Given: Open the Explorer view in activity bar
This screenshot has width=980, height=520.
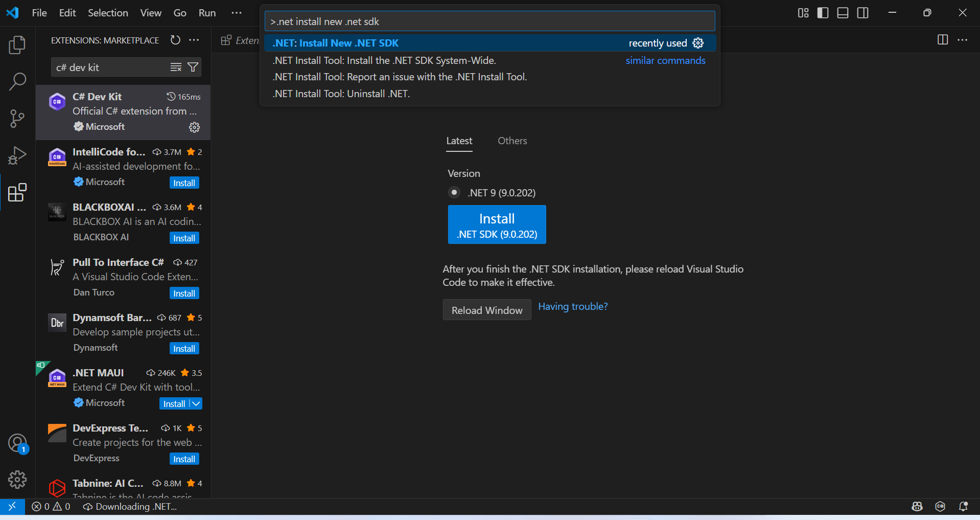Looking at the screenshot, I should pyautogui.click(x=17, y=45).
